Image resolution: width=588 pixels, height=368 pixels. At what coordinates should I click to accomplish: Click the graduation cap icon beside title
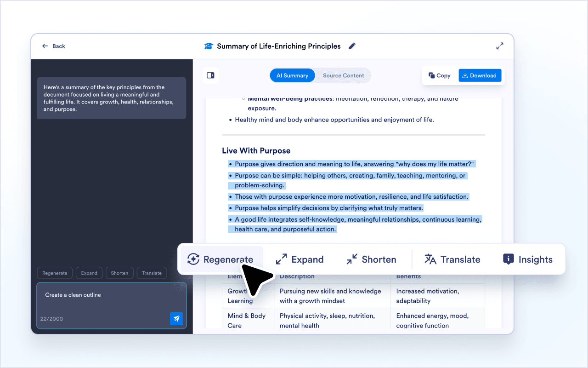coord(209,46)
